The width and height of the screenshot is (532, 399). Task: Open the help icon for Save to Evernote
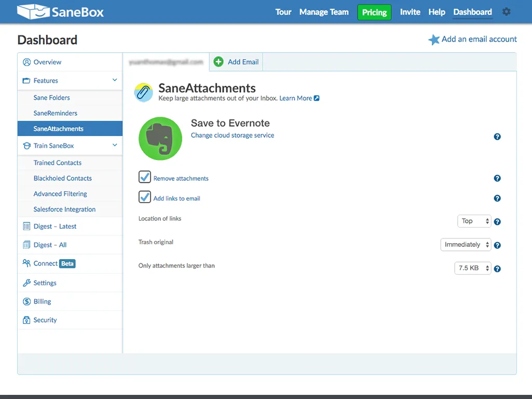(x=497, y=137)
